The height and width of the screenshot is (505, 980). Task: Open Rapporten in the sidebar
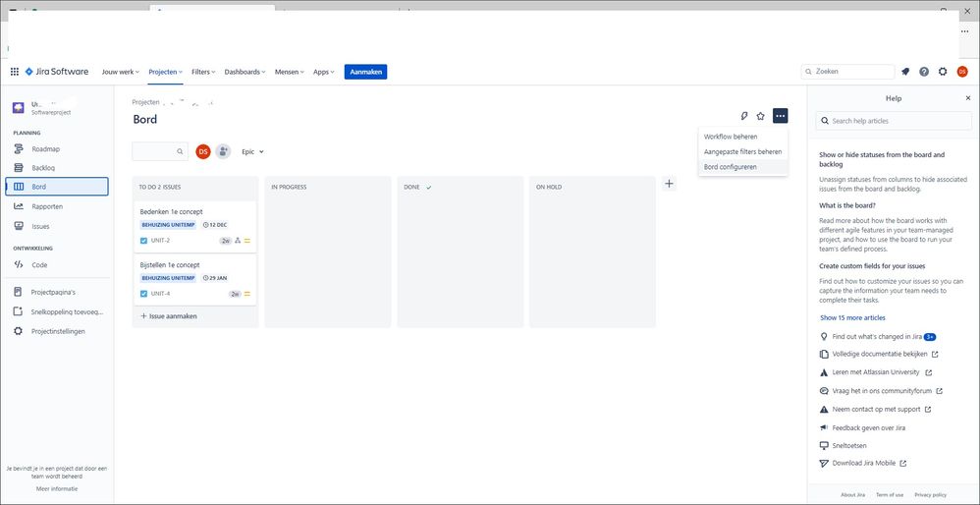click(x=57, y=206)
